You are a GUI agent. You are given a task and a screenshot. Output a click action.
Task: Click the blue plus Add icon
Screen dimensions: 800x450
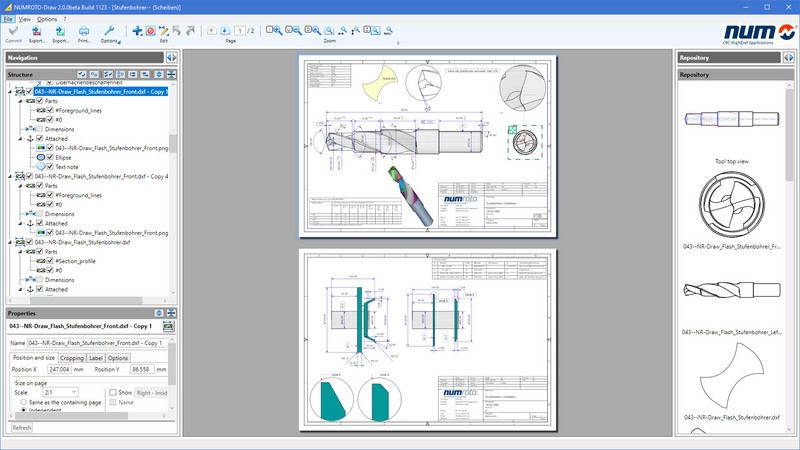click(x=137, y=32)
